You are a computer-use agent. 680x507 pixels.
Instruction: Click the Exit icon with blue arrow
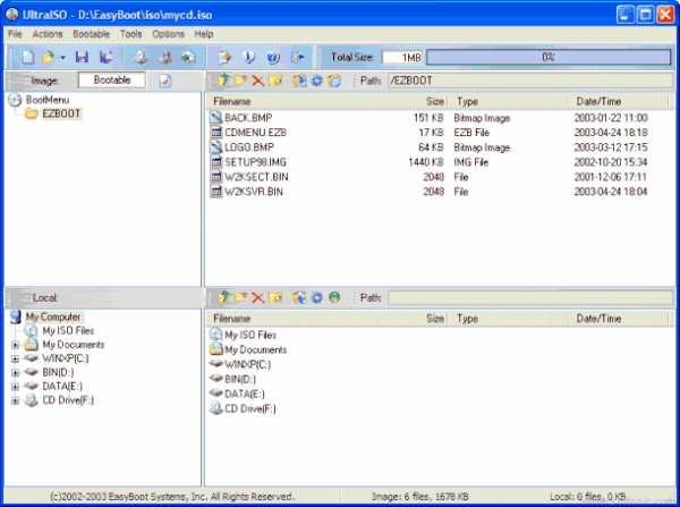(x=298, y=57)
